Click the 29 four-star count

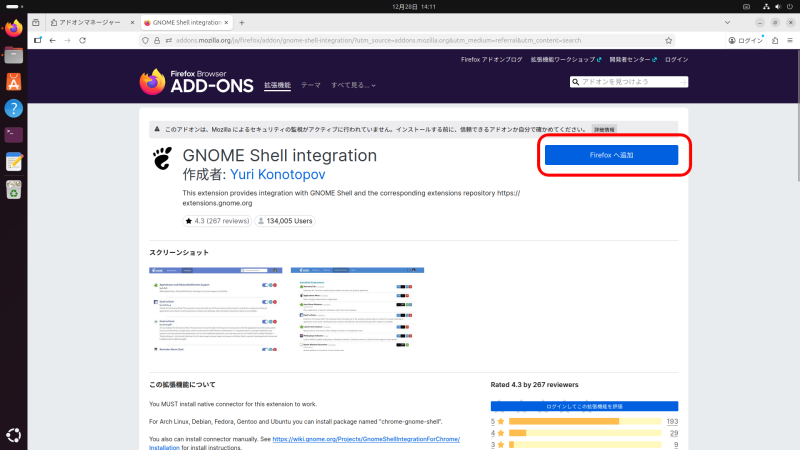[x=674, y=433]
